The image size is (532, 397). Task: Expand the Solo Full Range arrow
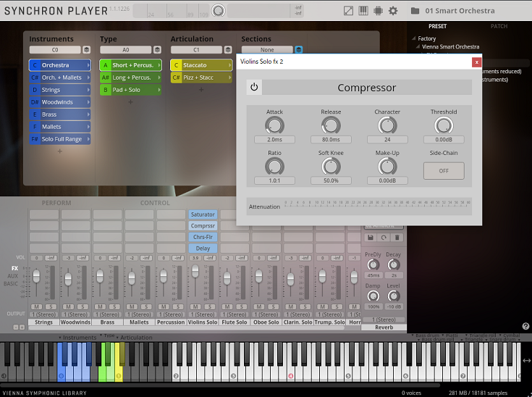88,139
